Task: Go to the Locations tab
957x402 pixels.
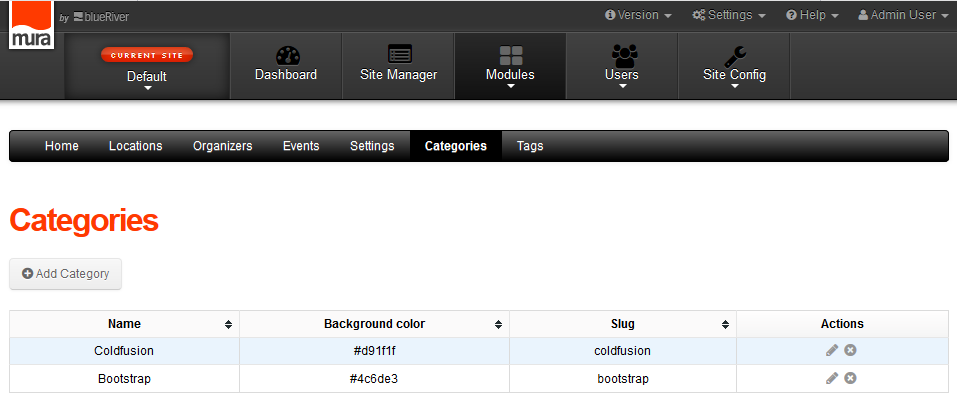Action: (x=135, y=146)
